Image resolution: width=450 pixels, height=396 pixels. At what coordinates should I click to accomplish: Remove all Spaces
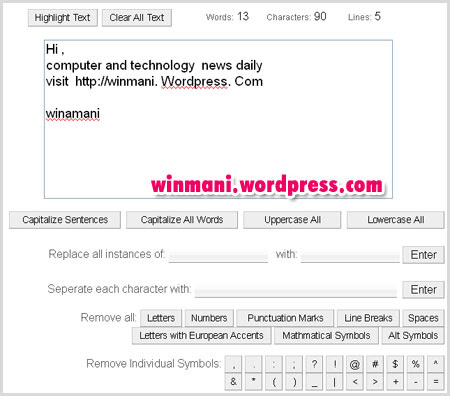coord(423,318)
